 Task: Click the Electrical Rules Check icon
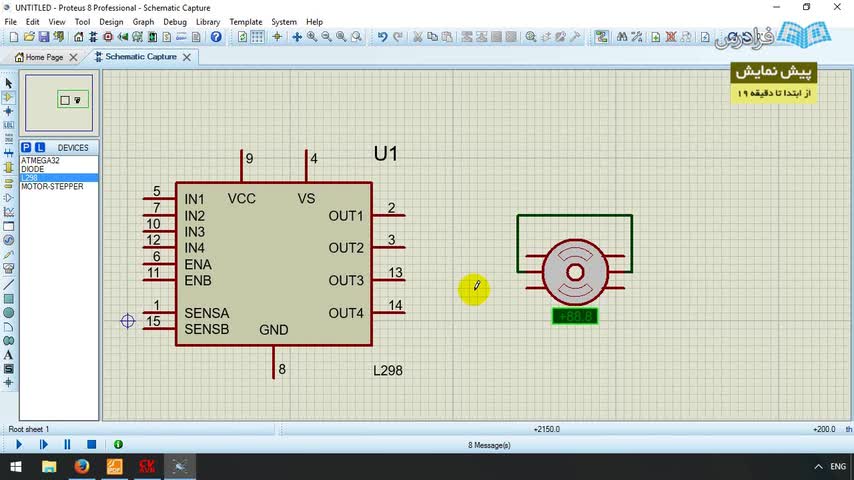(x=705, y=37)
